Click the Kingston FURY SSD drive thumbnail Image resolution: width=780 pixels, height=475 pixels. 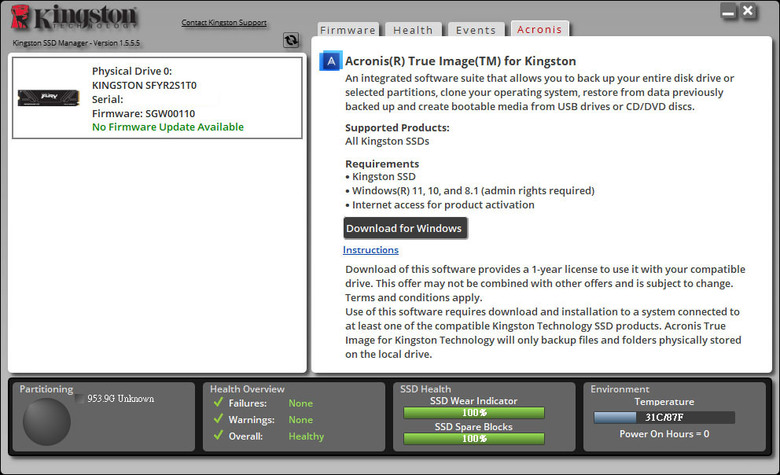click(48, 97)
